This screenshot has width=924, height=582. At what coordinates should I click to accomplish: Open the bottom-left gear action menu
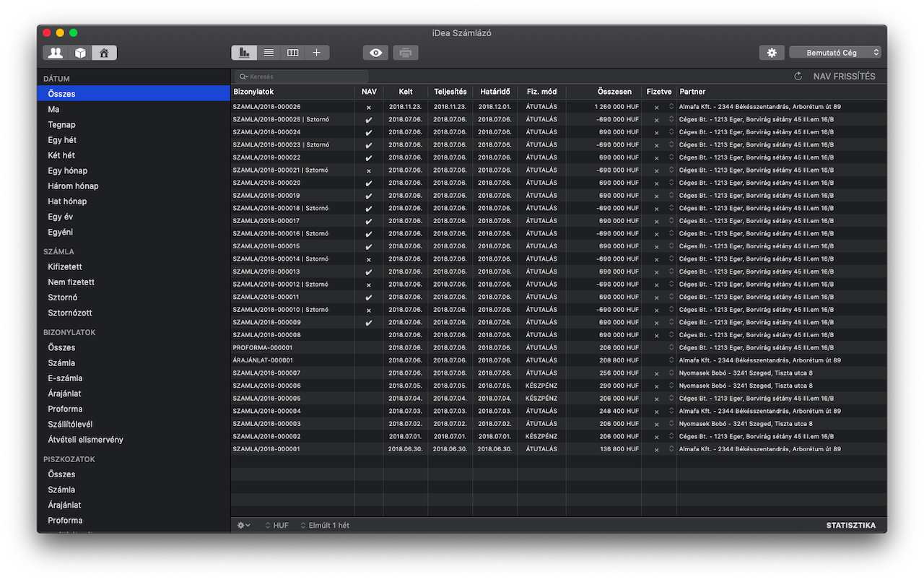(244, 526)
